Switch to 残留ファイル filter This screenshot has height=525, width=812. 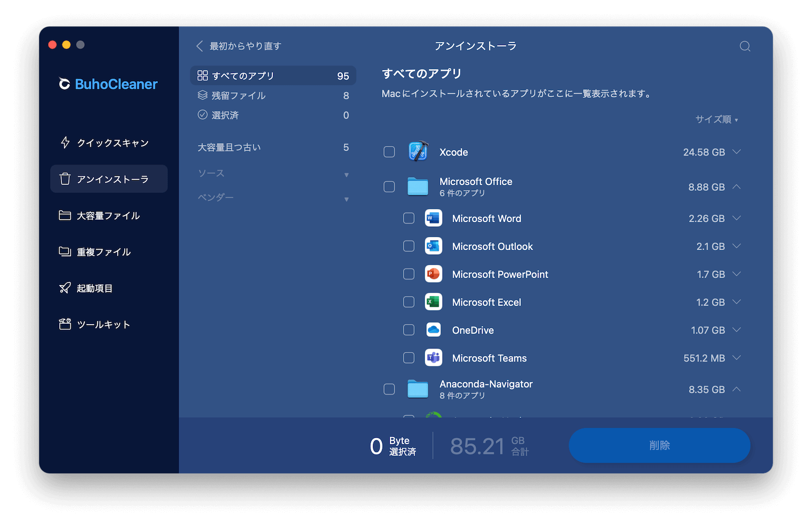coord(273,95)
